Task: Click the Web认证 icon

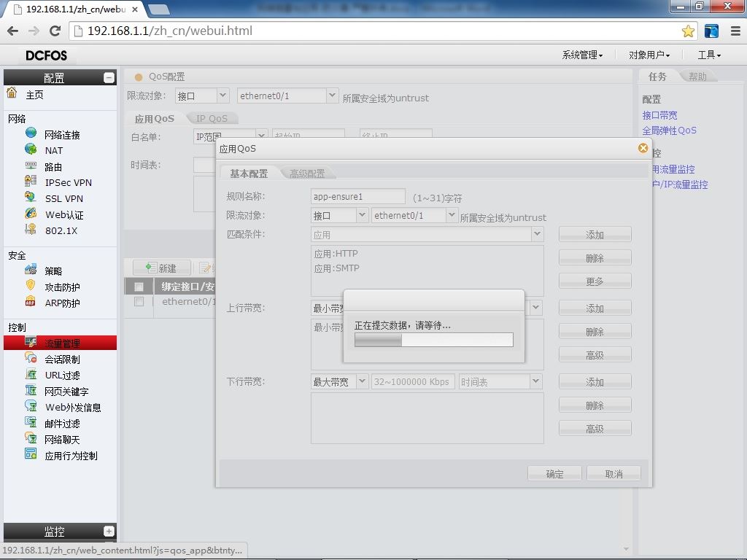Action: click(x=31, y=213)
